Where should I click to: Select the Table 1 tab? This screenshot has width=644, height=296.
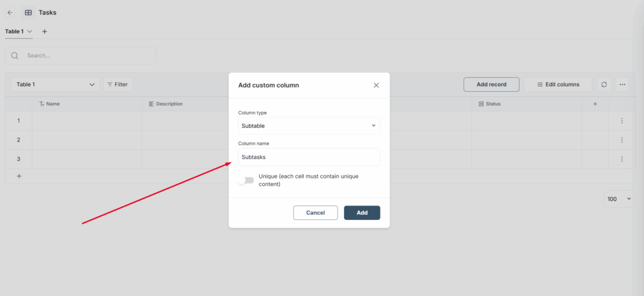point(14,31)
